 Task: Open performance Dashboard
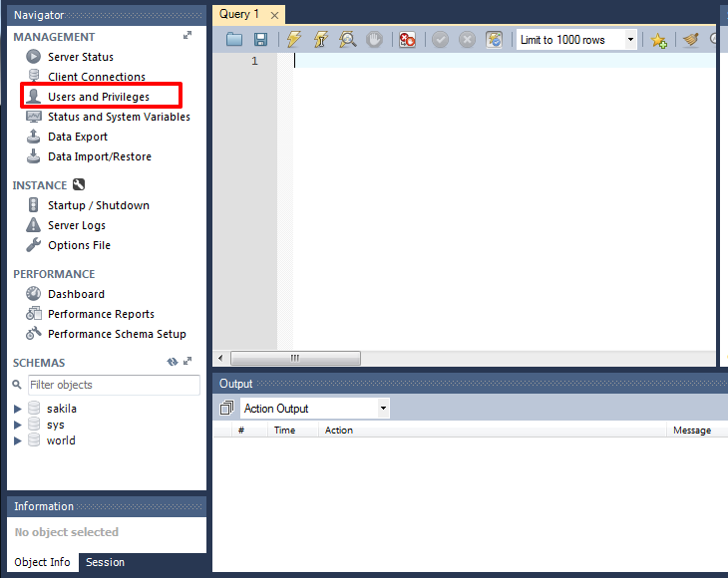pyautogui.click(x=76, y=294)
